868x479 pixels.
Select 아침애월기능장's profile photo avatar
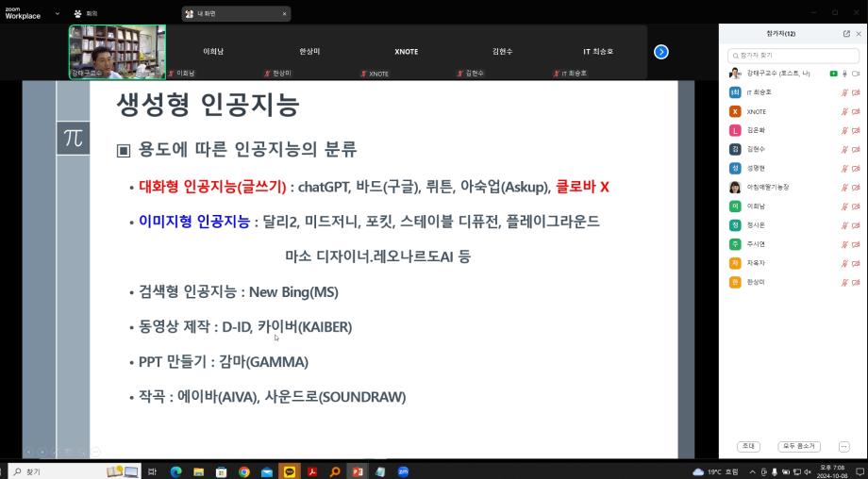point(735,188)
